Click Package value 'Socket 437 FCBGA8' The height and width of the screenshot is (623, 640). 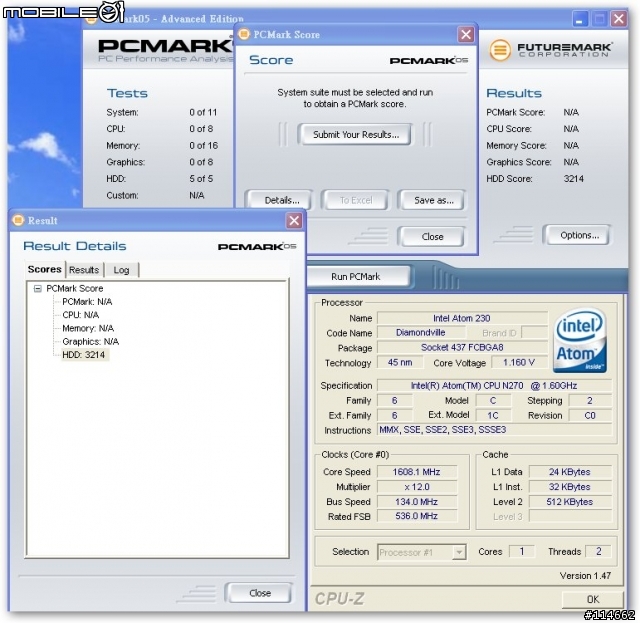click(x=462, y=347)
